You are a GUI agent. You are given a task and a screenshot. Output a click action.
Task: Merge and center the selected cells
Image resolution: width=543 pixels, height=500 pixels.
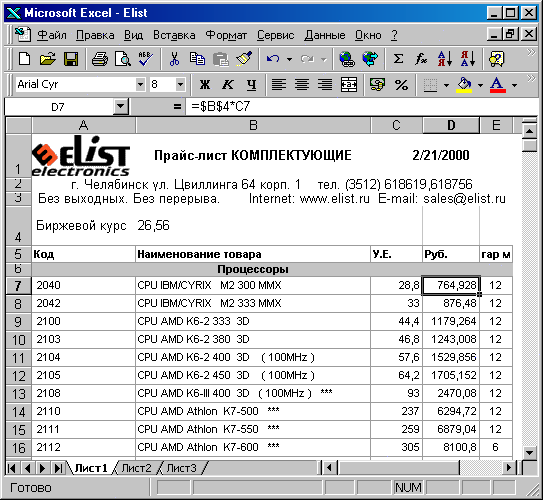[x=349, y=84]
